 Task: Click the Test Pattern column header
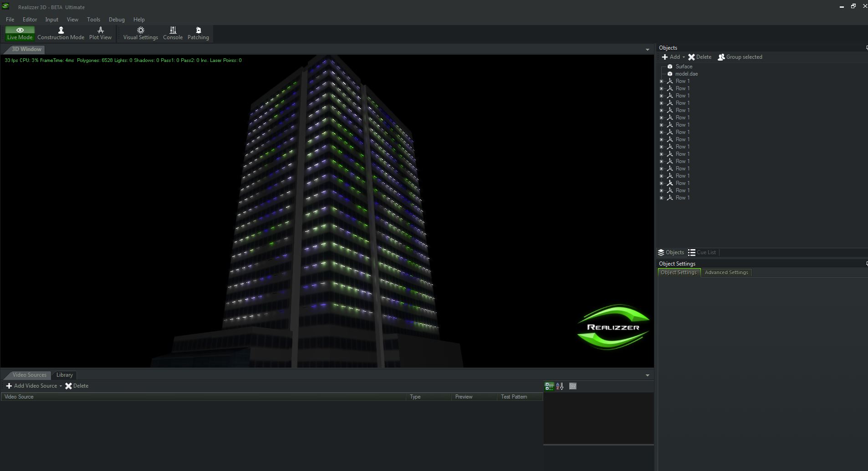click(x=520, y=397)
